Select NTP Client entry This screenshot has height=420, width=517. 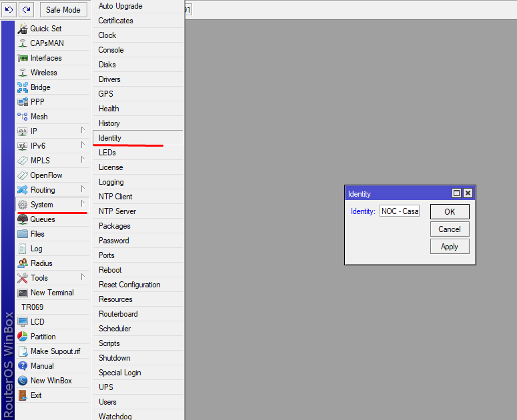(138, 197)
